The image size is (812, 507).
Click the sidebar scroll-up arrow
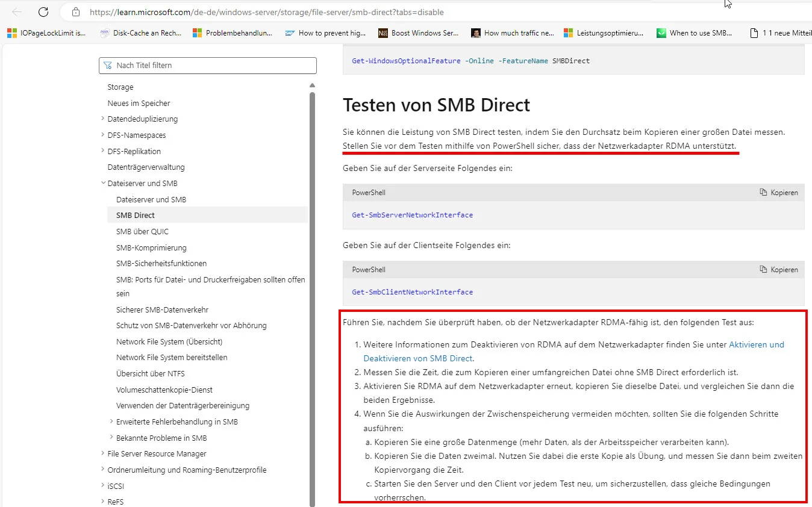point(312,86)
